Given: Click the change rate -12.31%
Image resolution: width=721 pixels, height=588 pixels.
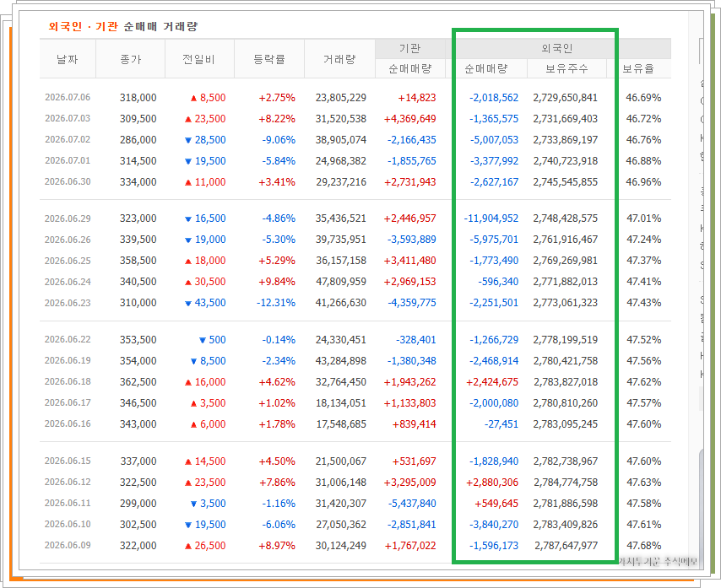Looking at the screenshot, I should coord(276,303).
